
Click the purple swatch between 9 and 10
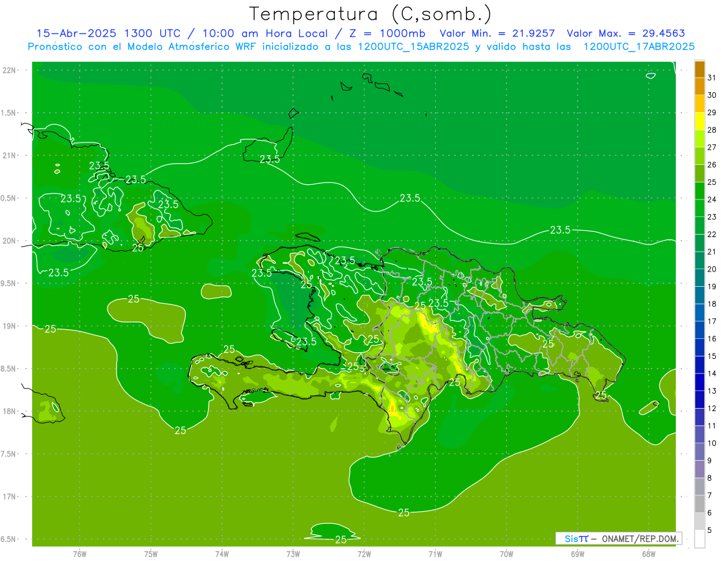699,452
